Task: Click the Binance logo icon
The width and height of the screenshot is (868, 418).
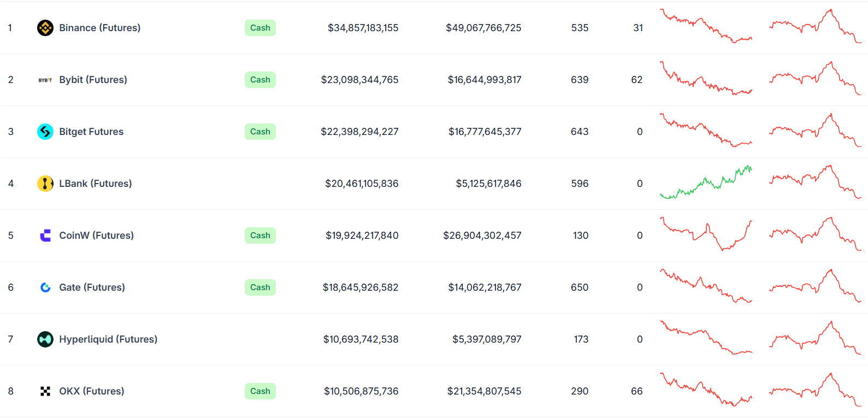Action: pos(45,28)
